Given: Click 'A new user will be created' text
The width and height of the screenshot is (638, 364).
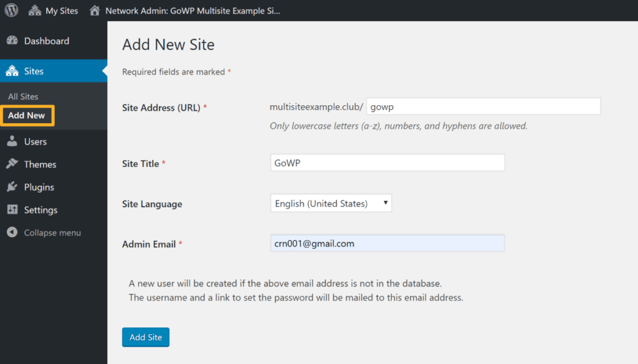Looking at the screenshot, I should point(285,283).
